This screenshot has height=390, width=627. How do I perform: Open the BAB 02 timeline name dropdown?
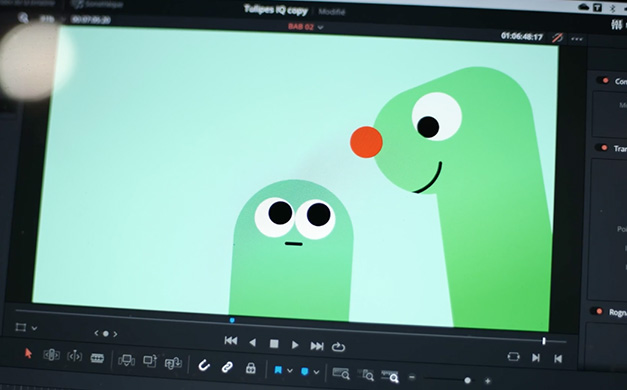coord(321,28)
